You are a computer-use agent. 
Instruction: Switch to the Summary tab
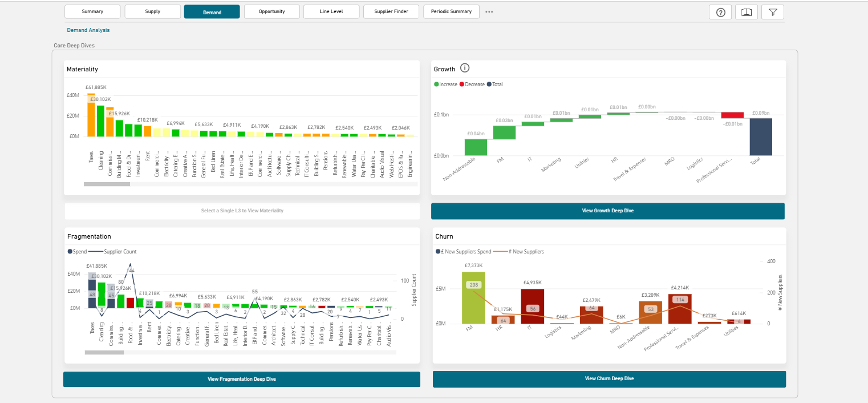pyautogui.click(x=92, y=11)
